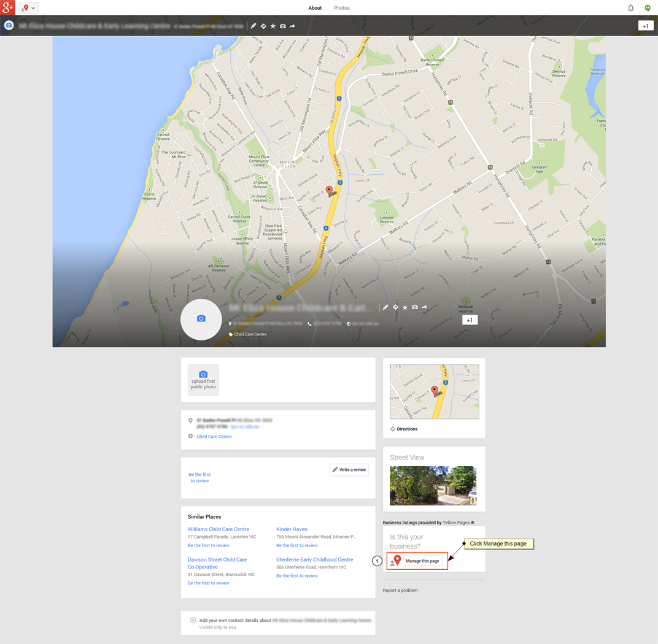The image size is (658, 644).
Task: Click the pencil edit icon in the top header bar
Action: [x=254, y=26]
